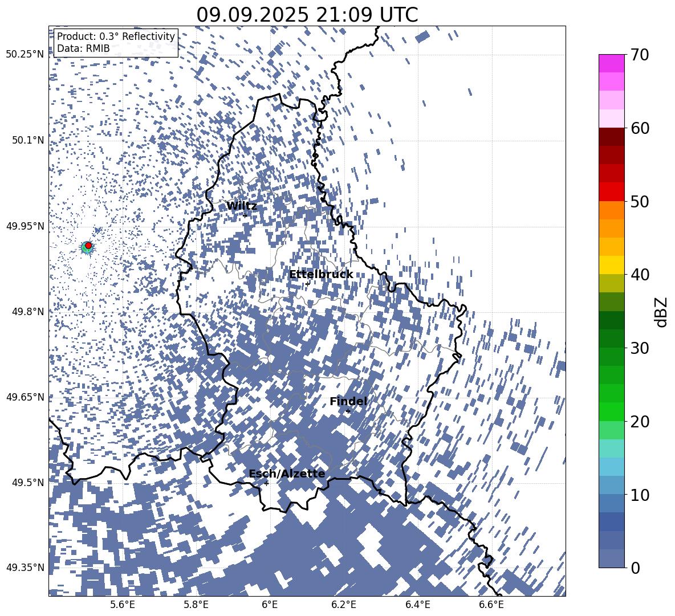The height and width of the screenshot is (616, 675).
Task: Click the cyan 15 dBZ swatch
Action: 611,448
